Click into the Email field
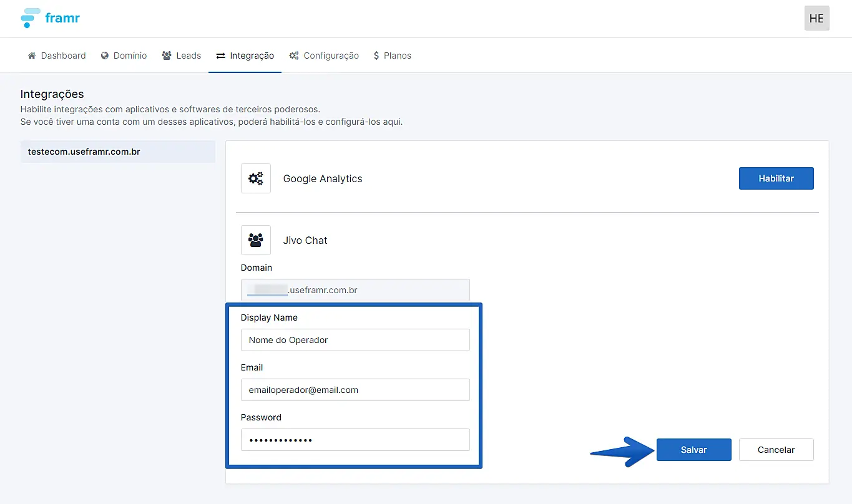This screenshot has height=504, width=852. (x=355, y=390)
